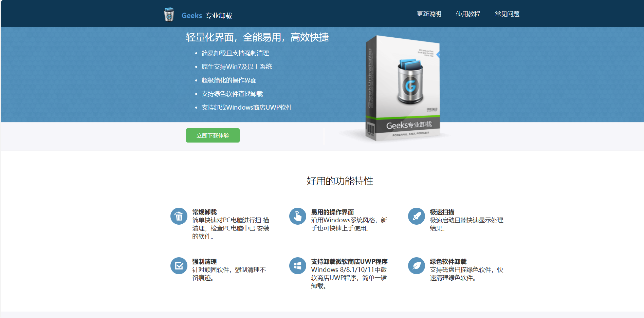This screenshot has width=644, height=318.
Task: Click the bullet 支持卸载Windows商店UWP软件
Action: click(247, 108)
